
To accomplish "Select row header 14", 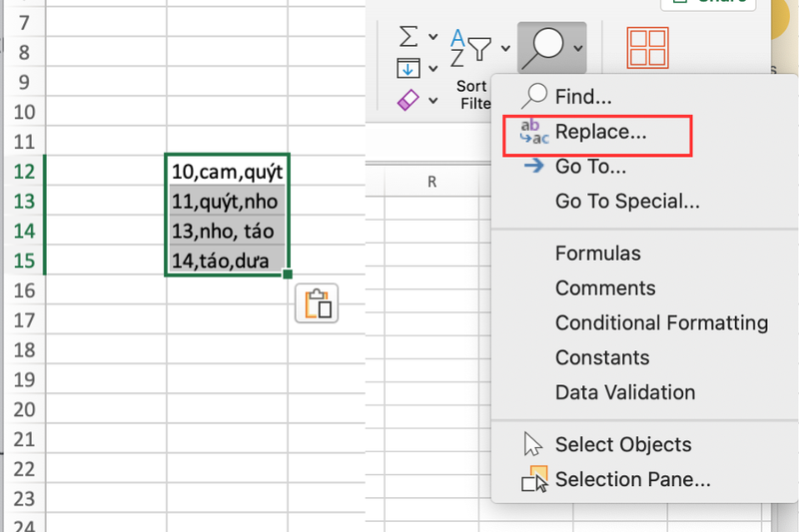I will click(24, 231).
